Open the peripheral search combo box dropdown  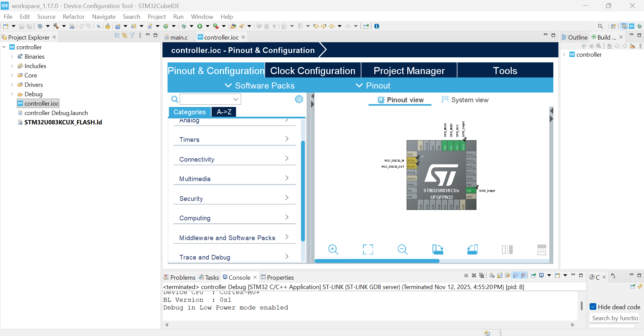click(235, 99)
